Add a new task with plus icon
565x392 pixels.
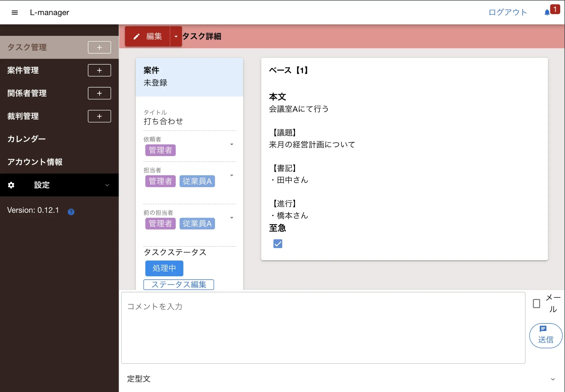click(x=99, y=47)
